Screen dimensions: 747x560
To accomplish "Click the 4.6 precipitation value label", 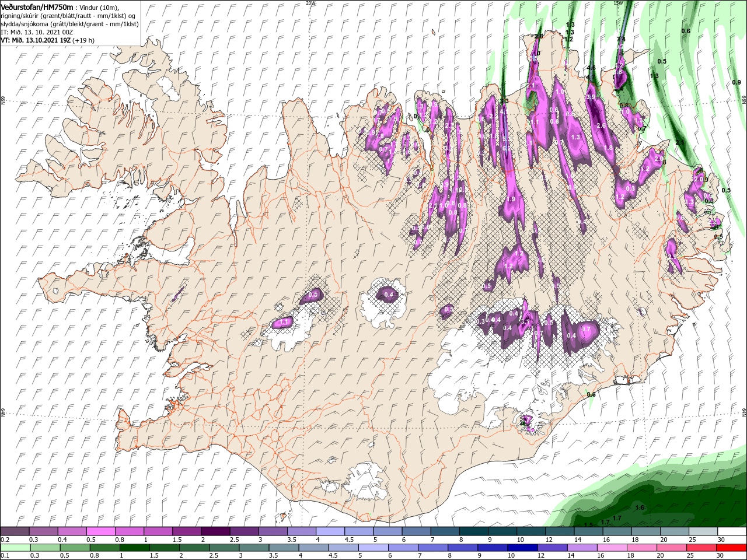I will click(591, 68).
